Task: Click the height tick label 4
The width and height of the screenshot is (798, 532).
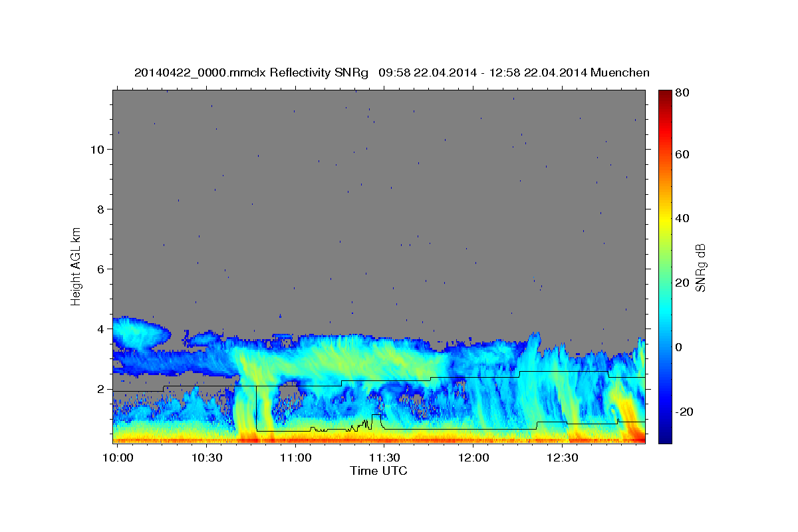Action: (102, 329)
